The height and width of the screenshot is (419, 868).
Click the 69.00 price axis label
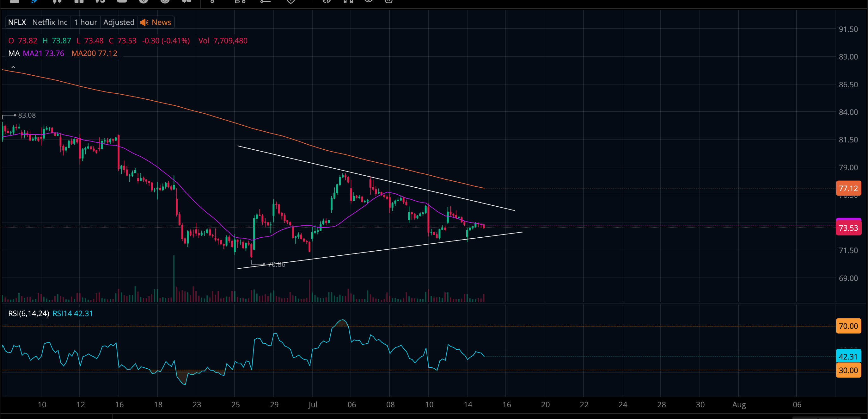[x=848, y=278]
